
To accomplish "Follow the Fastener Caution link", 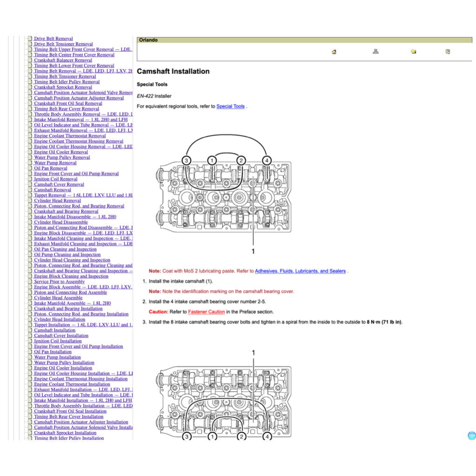I will (x=206, y=312).
